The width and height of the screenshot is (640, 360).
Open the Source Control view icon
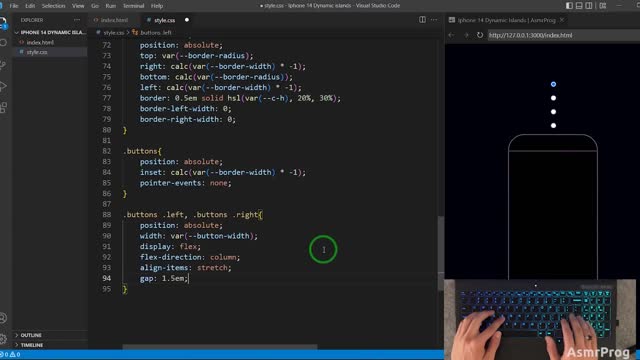click(x=3, y=64)
